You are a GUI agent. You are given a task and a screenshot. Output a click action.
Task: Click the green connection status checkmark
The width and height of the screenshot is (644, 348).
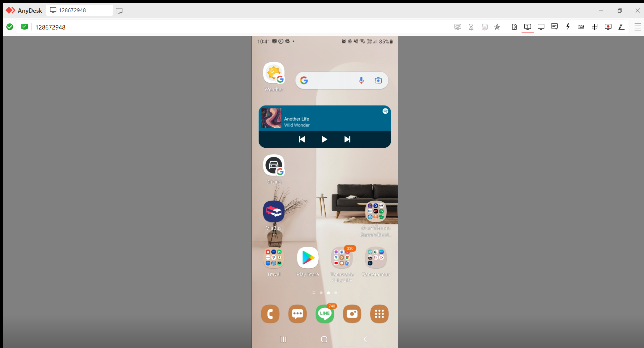pos(10,27)
